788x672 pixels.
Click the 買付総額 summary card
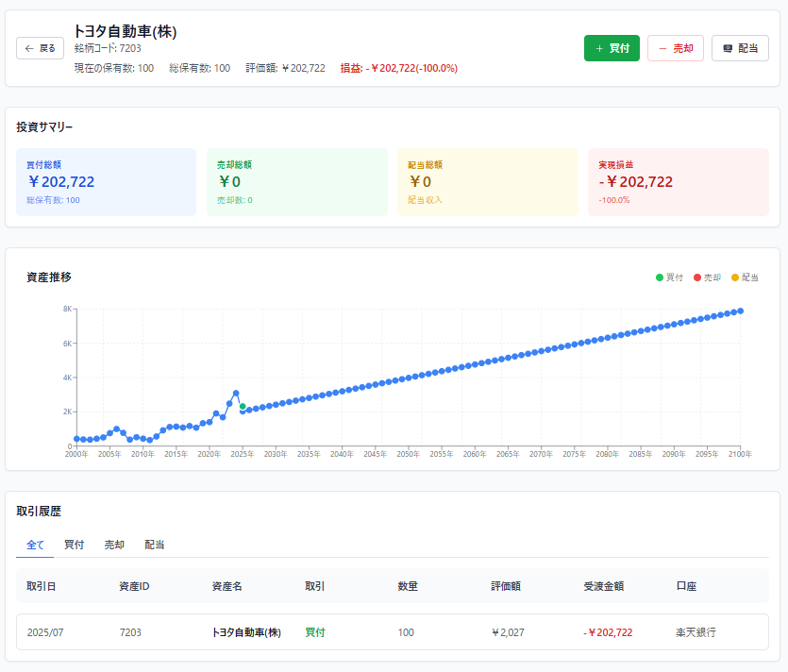click(x=106, y=182)
